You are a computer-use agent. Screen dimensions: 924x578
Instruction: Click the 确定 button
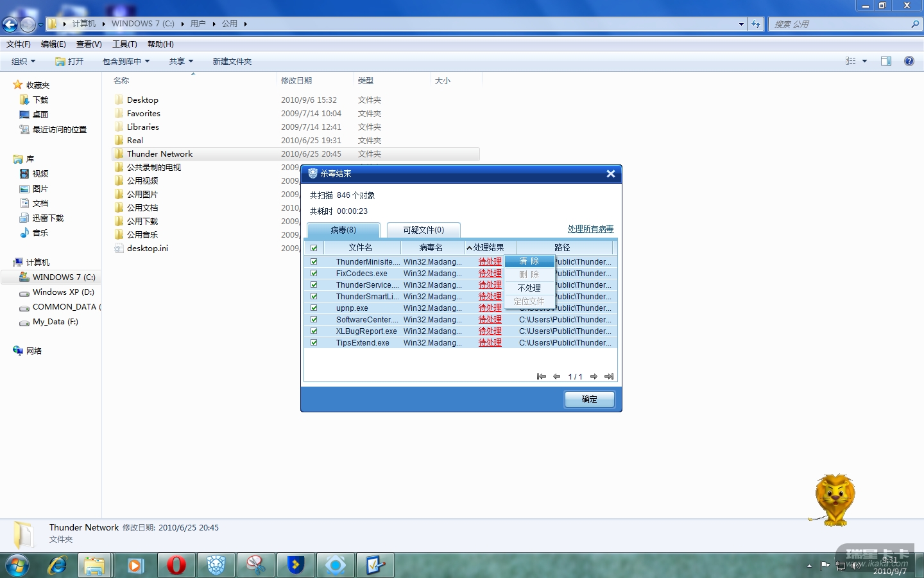[589, 399]
